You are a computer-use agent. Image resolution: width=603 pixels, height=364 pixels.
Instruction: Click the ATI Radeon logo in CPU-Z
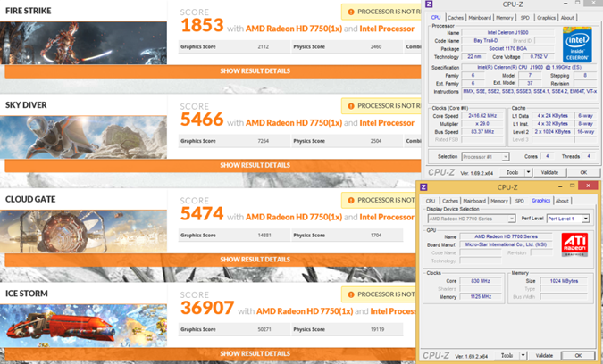(574, 244)
